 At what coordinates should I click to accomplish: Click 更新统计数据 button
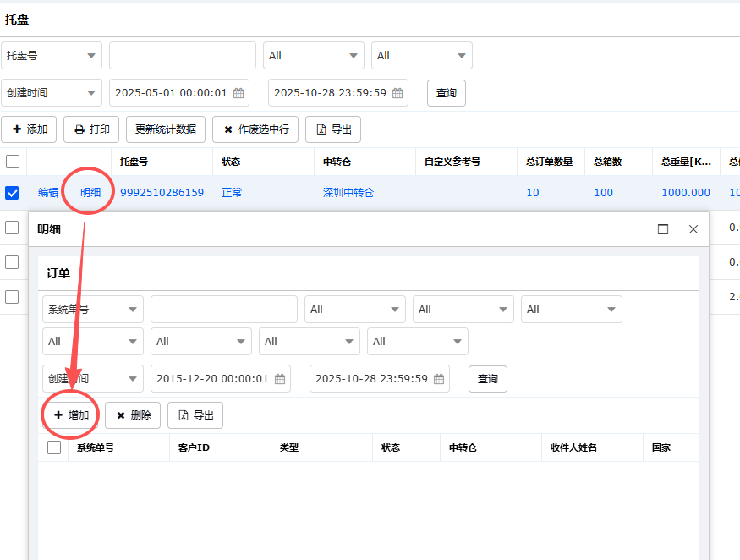coord(166,129)
